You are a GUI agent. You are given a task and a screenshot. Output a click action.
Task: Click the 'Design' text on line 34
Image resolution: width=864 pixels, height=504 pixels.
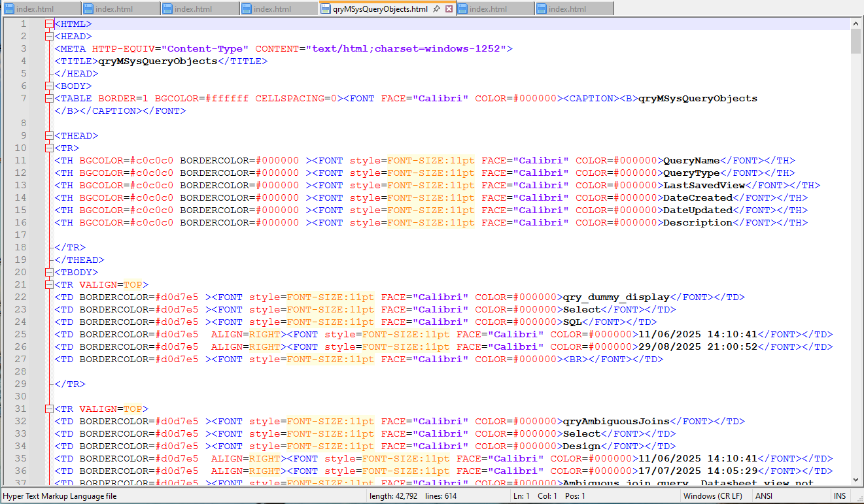[581, 446]
